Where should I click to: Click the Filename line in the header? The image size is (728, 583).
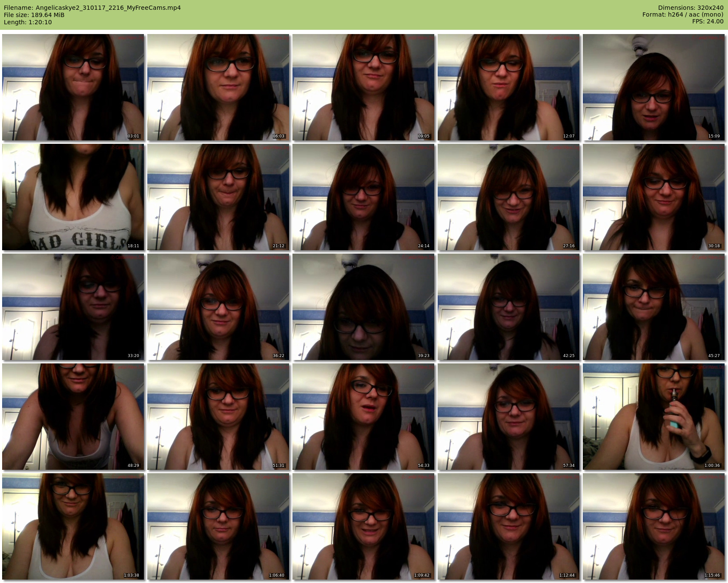[x=92, y=8]
